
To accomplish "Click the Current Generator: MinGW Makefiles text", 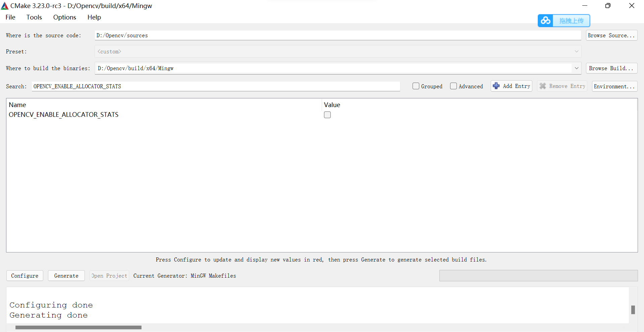I will [185, 276].
